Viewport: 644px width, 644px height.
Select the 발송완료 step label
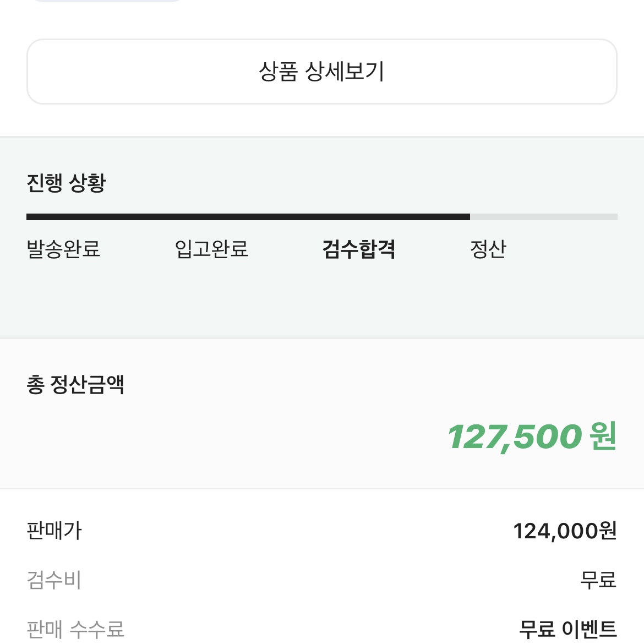coord(63,248)
